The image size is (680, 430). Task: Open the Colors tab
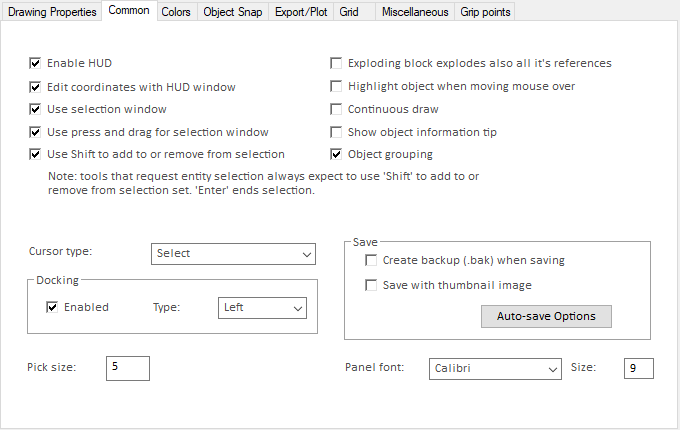[176, 11]
